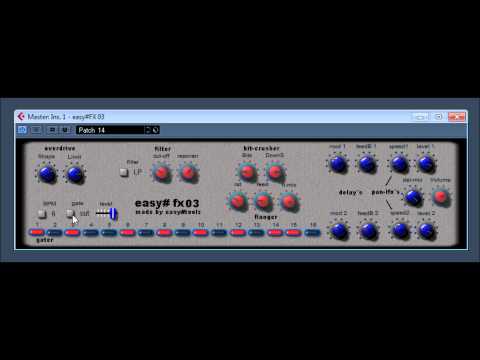The width and height of the screenshot is (480, 360).
Task: Toggle gater step 11
Action: coord(219,232)
